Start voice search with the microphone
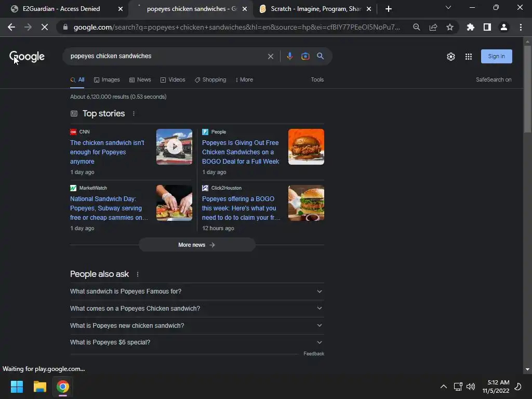 289,56
